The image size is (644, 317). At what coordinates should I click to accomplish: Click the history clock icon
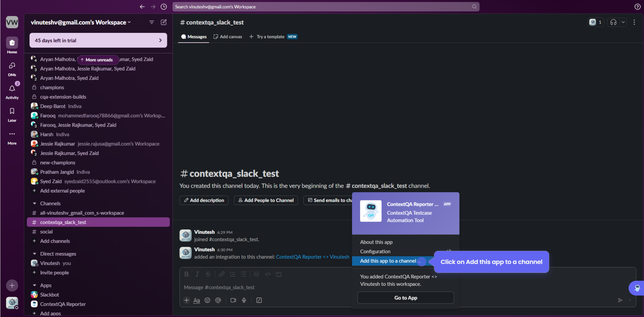(x=164, y=7)
